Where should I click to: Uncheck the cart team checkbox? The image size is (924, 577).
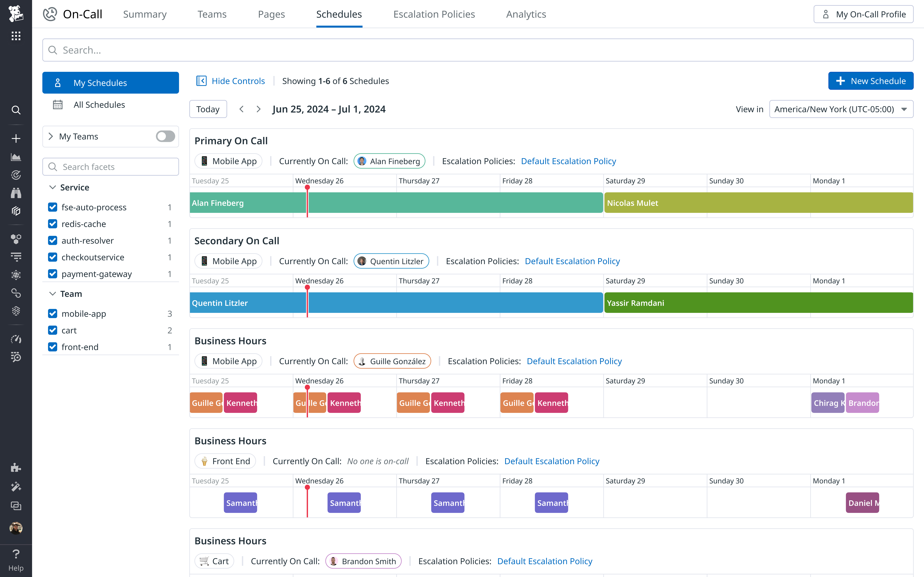click(x=53, y=330)
